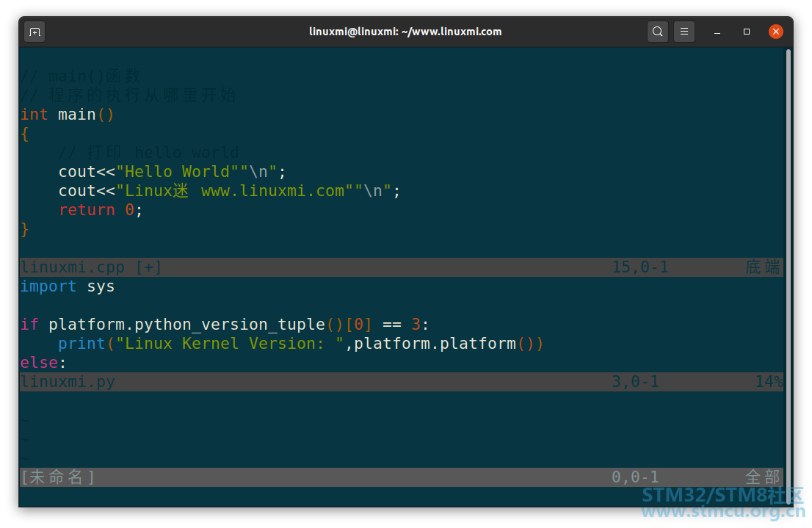
Task: Open a new terminal tab
Action: tap(35, 32)
